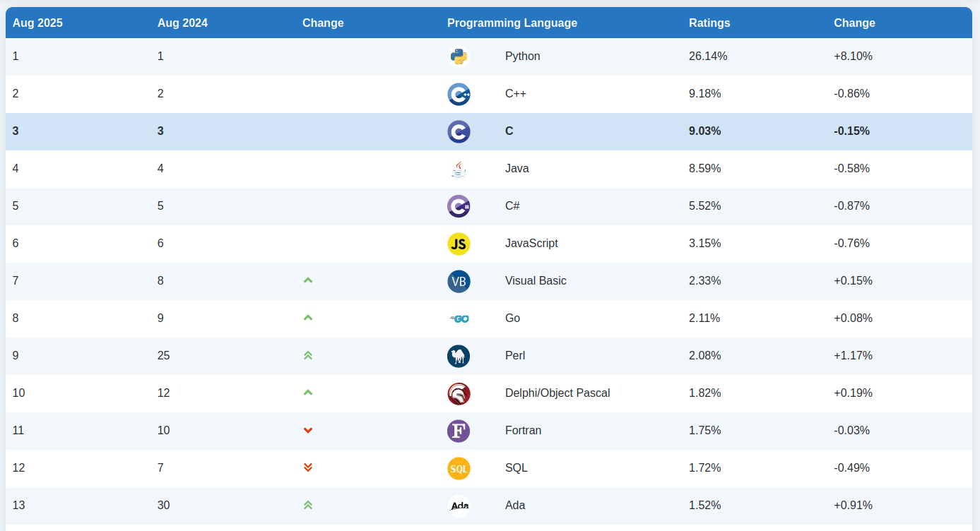Viewport: 980px width, 531px height.
Task: Click the Delphi helmet icon
Action: coord(459,393)
